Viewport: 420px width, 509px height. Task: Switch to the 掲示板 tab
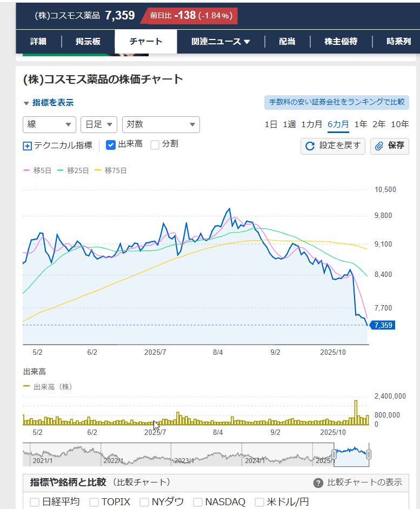88,42
